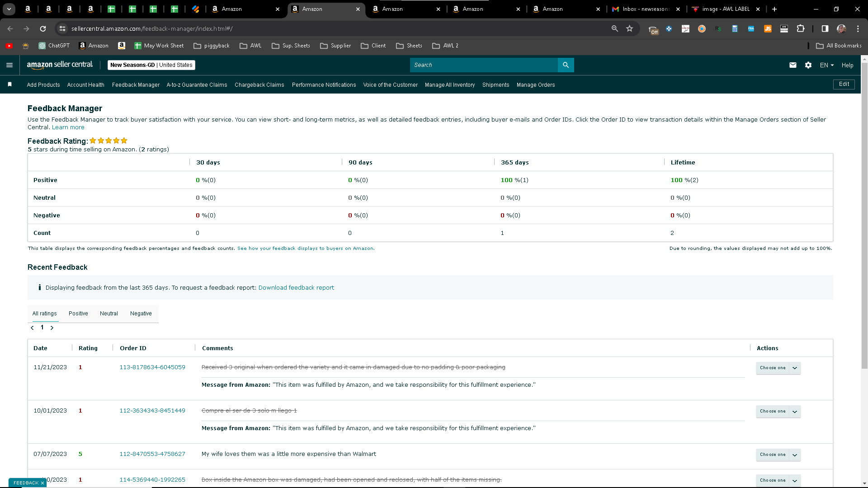Open the settings gear icon
Viewport: 868px width, 488px height.
point(808,65)
